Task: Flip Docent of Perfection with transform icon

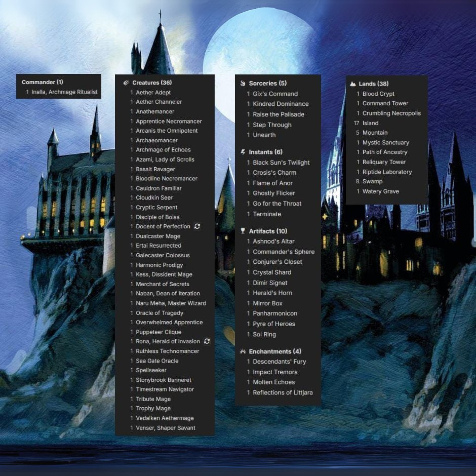Action: coord(197,226)
